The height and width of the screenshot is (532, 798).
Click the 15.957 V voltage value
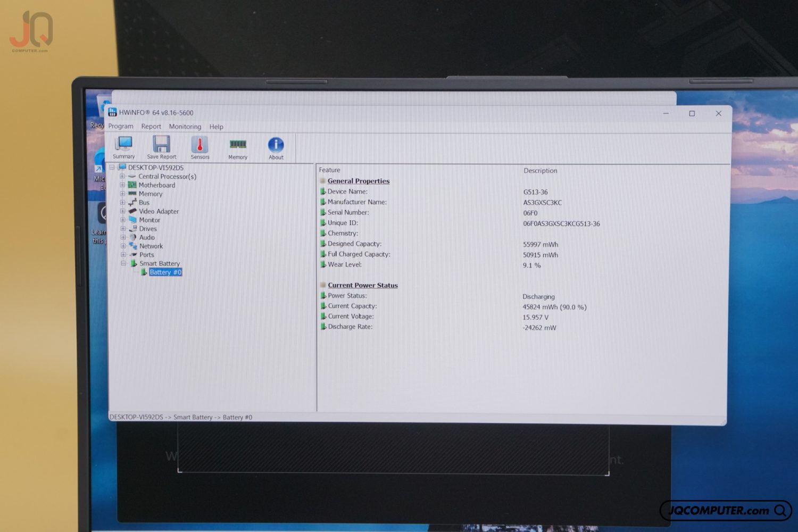tap(535, 317)
